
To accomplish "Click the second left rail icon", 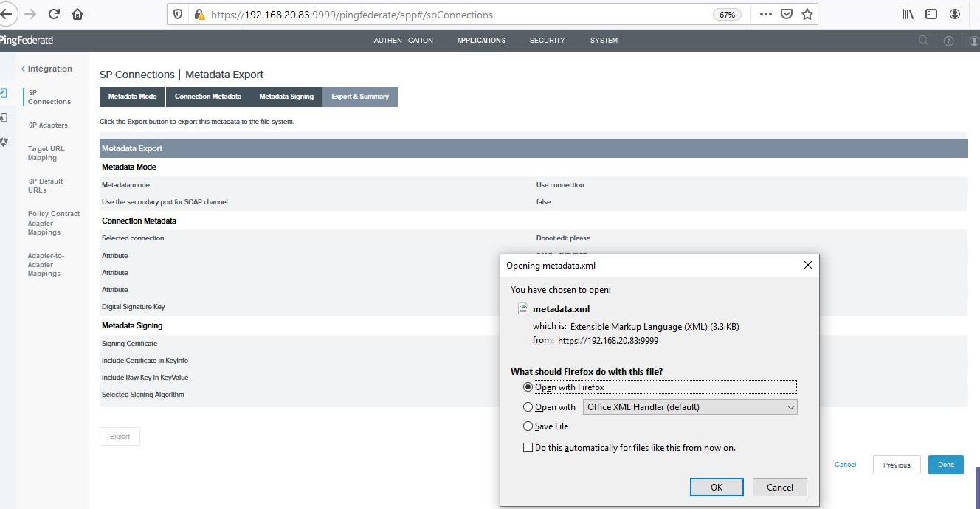I will tap(4, 117).
